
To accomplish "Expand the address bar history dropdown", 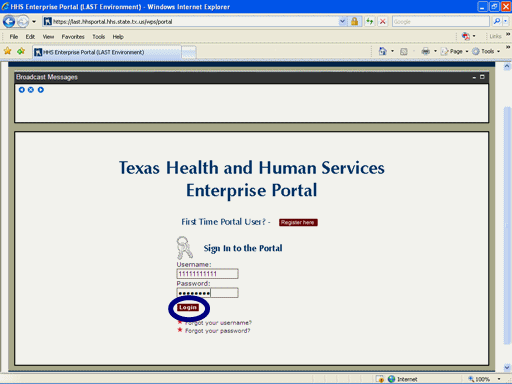I will tap(342, 22).
